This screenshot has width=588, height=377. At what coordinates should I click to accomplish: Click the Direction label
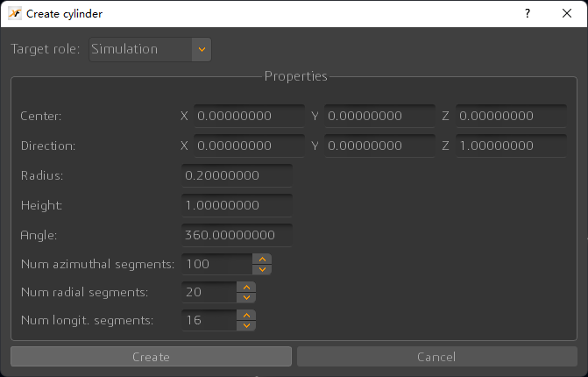pos(48,146)
